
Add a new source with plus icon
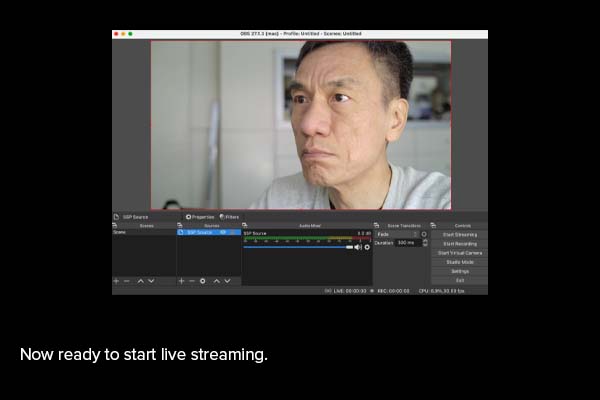click(x=181, y=281)
